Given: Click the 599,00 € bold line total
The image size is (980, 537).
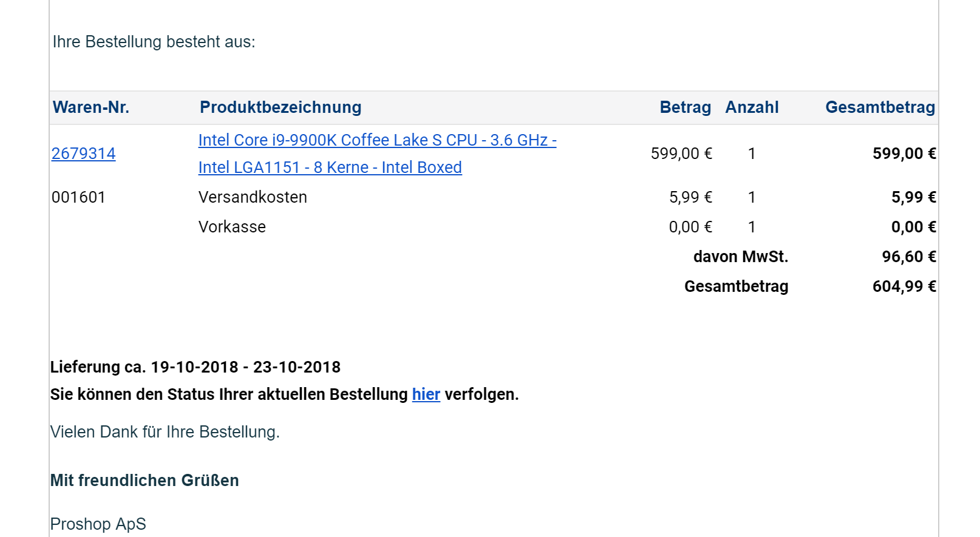Looking at the screenshot, I should [x=904, y=154].
